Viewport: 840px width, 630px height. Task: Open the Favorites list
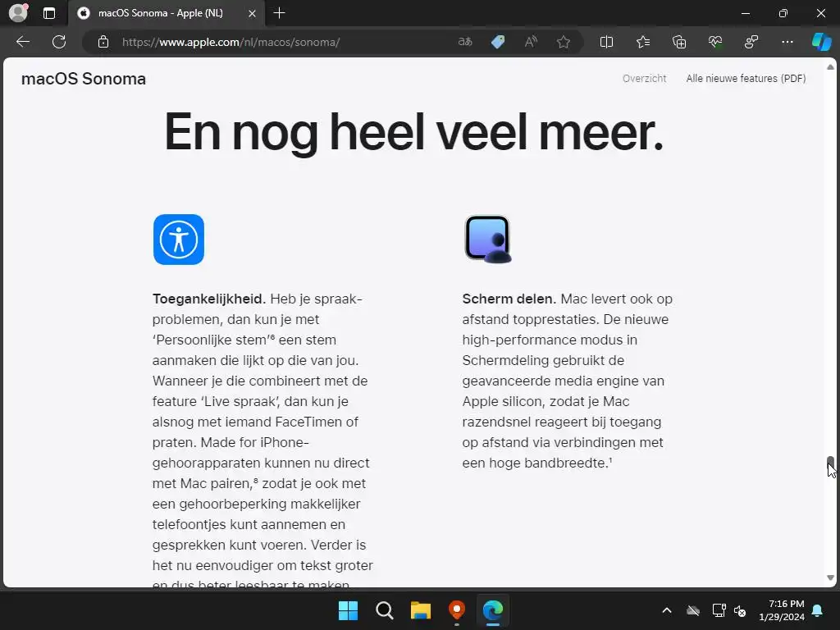643,42
